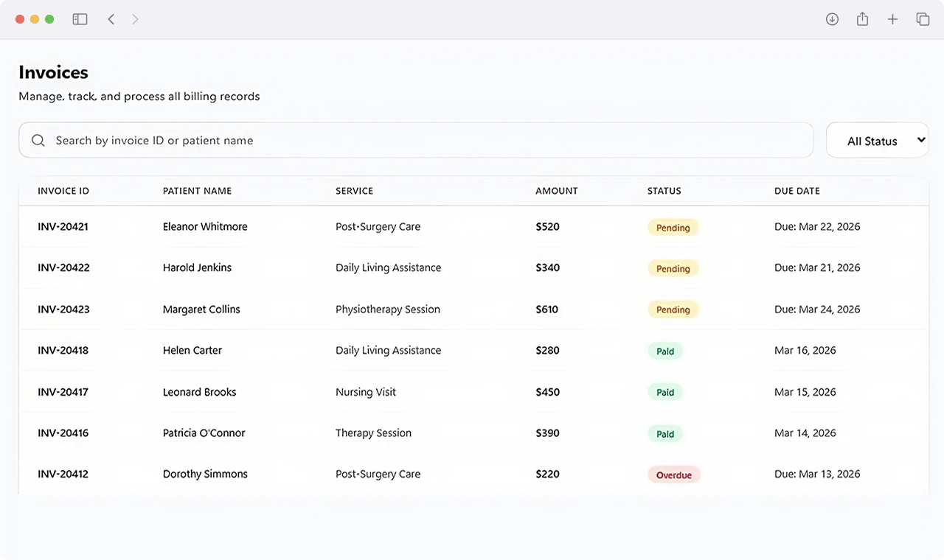Toggle the sidebar panel icon
944x560 pixels.
click(80, 19)
